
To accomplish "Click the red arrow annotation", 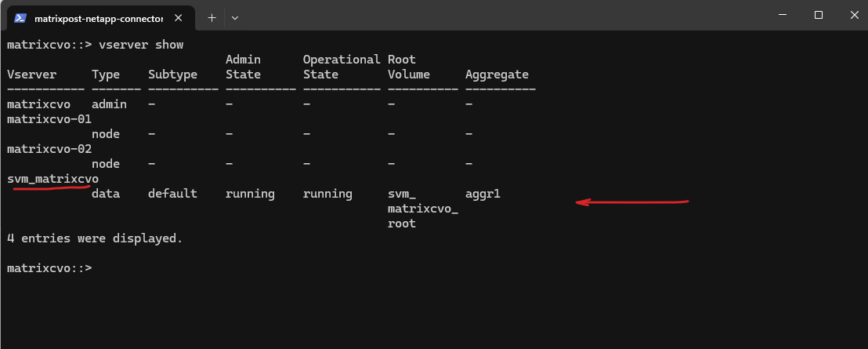I will 631,202.
